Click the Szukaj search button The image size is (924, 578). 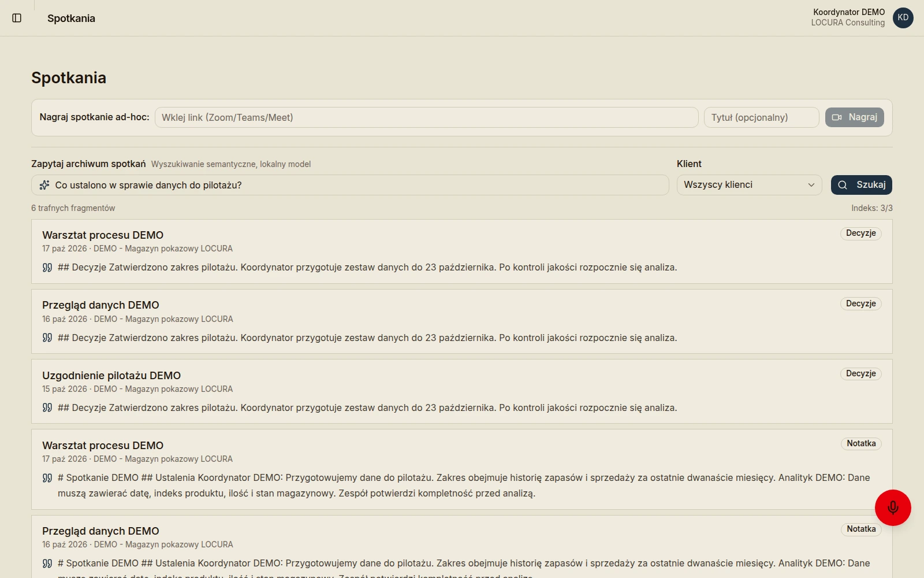862,185
